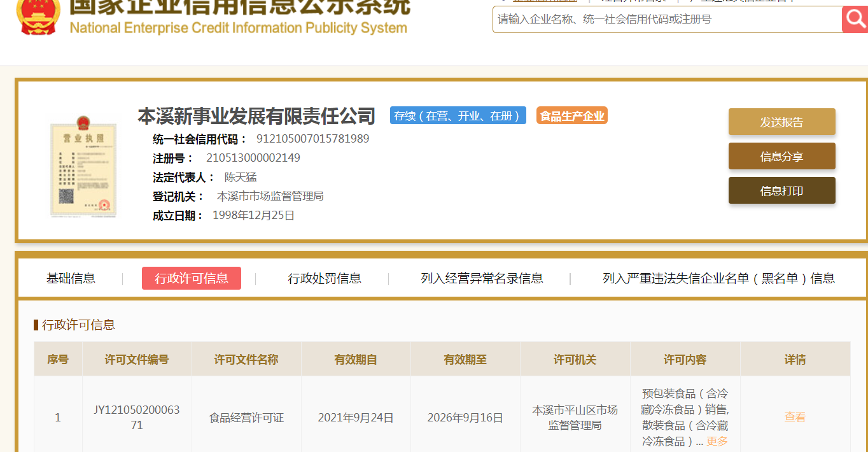Click the 食品经营许可证 cell
The height and width of the screenshot is (452, 868).
(x=246, y=418)
